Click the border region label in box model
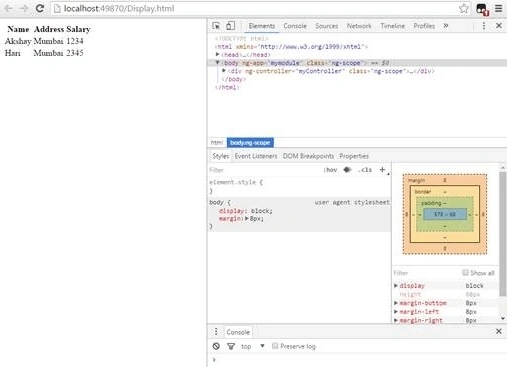 click(423, 192)
